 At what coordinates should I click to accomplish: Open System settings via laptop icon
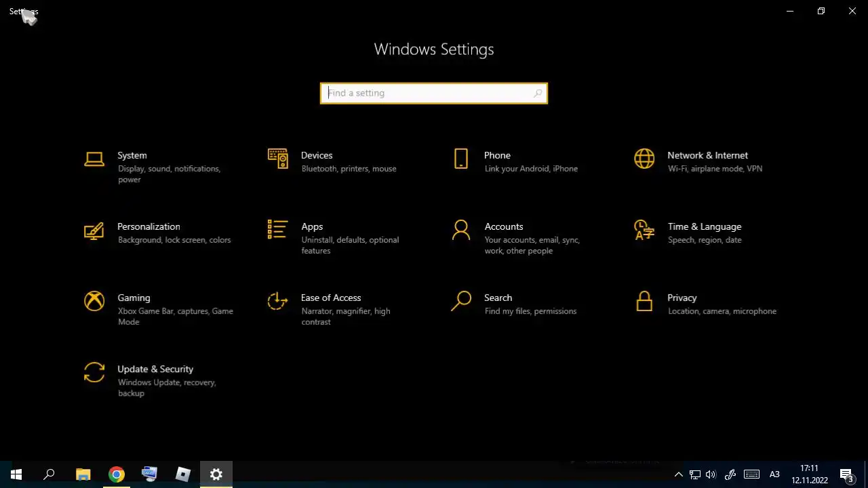click(94, 159)
